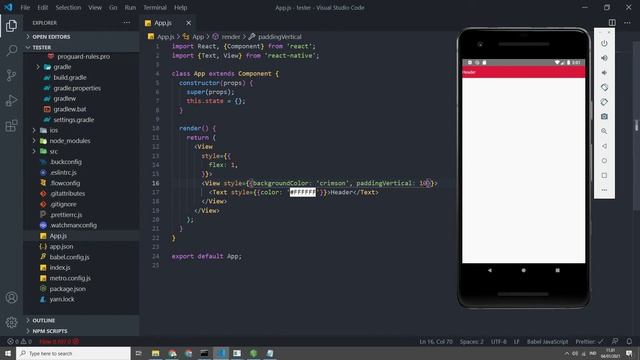Screen dimensions: 640x360
Task: Open the Accounts menu icon
Action: [11, 298]
